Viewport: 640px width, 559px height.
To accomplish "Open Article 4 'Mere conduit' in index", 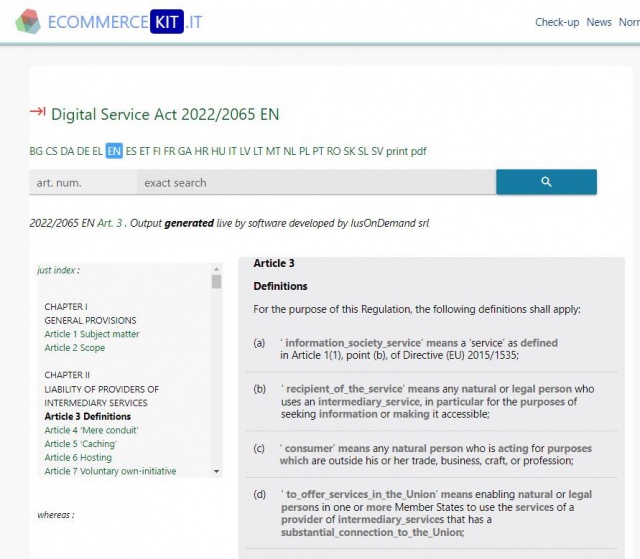I will 91,430.
